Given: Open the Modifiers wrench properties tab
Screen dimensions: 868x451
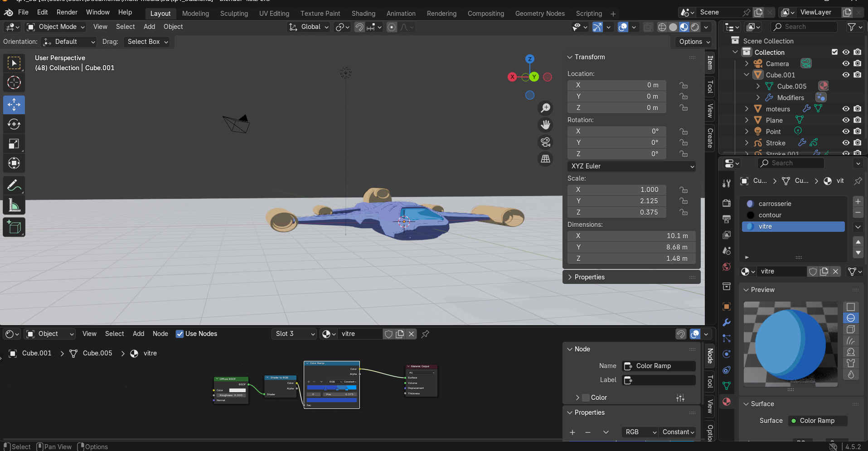Looking at the screenshot, I should click(x=727, y=322).
